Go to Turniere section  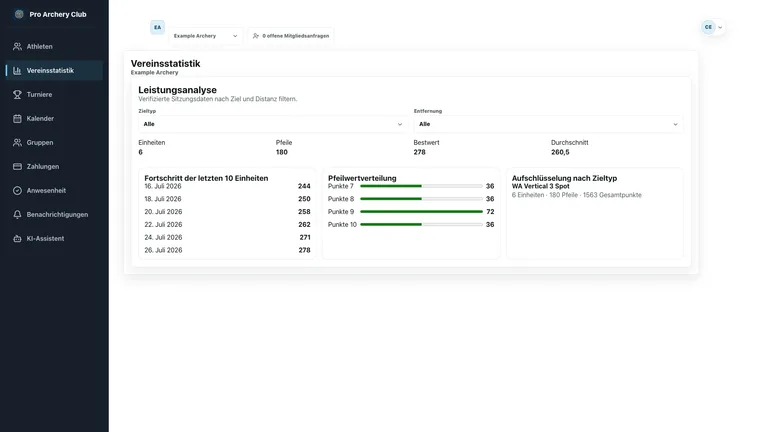54,95
